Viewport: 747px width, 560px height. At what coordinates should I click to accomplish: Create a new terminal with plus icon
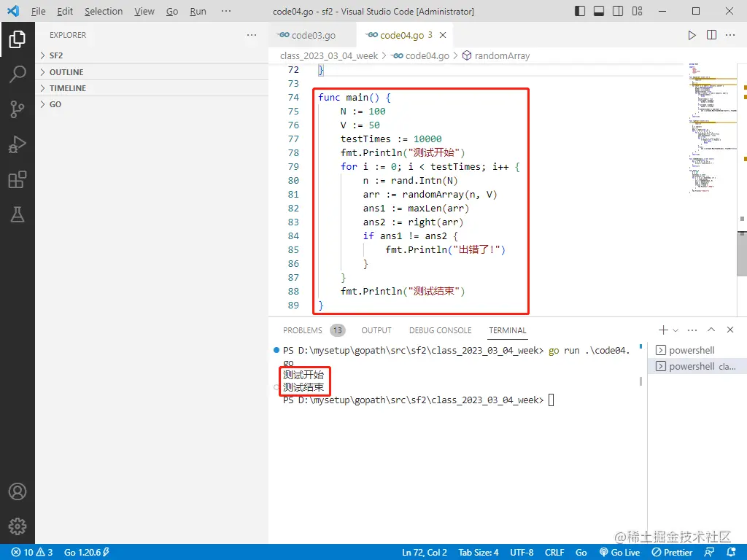(662, 330)
